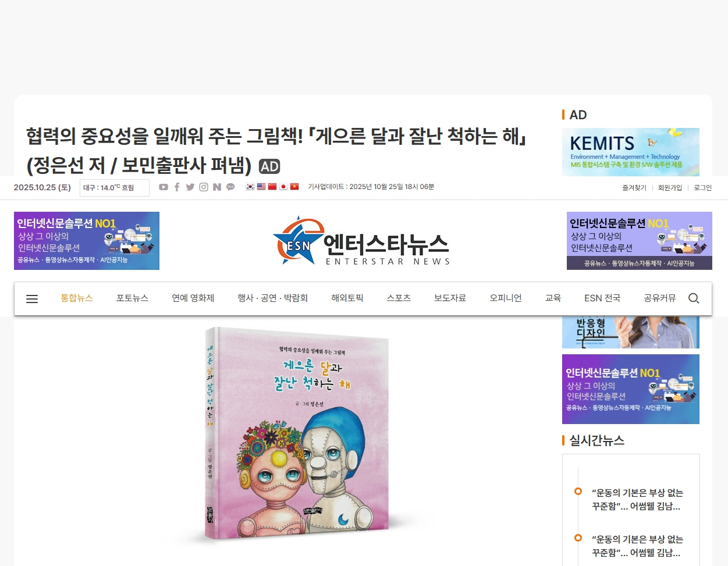Open the Twitter icon link
728x566 pixels.
(190, 187)
